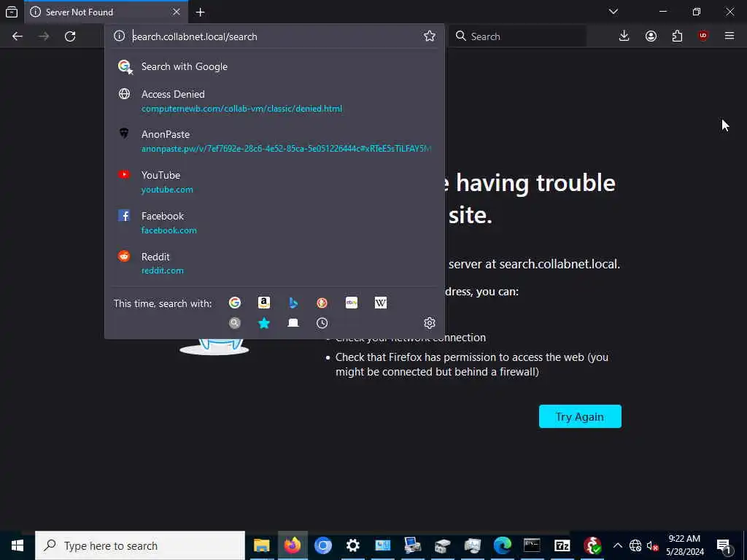Select the YouTube suggestion
This screenshot has width=747, height=560.
[x=274, y=182]
